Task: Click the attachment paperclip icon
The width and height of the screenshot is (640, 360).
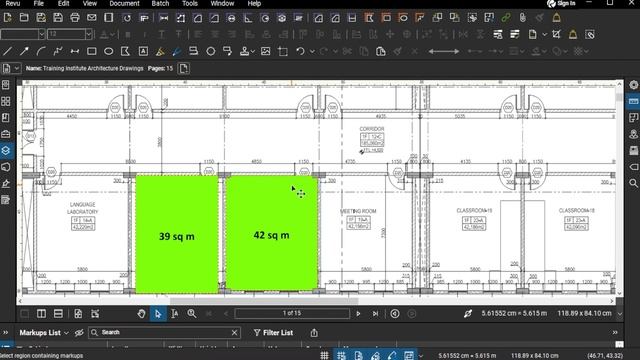Action: pyautogui.click(x=523, y=18)
